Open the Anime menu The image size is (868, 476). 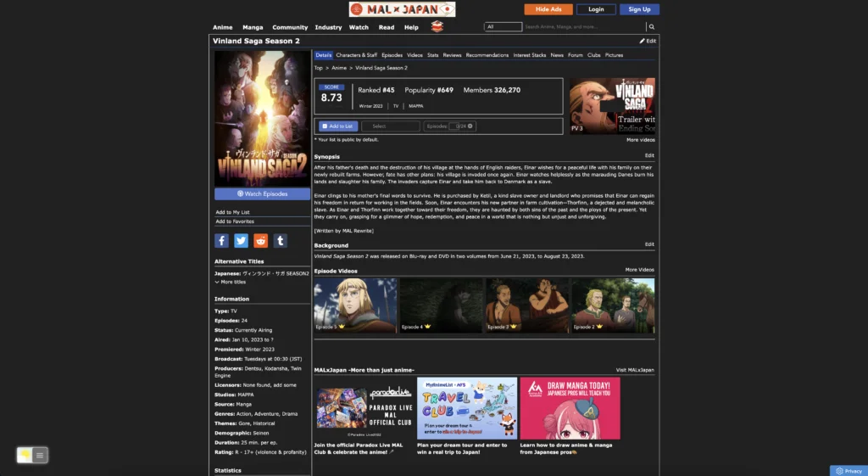coord(223,27)
